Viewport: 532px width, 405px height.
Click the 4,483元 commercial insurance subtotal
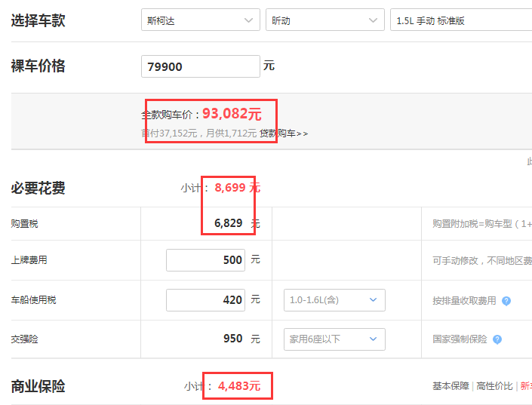click(x=239, y=386)
